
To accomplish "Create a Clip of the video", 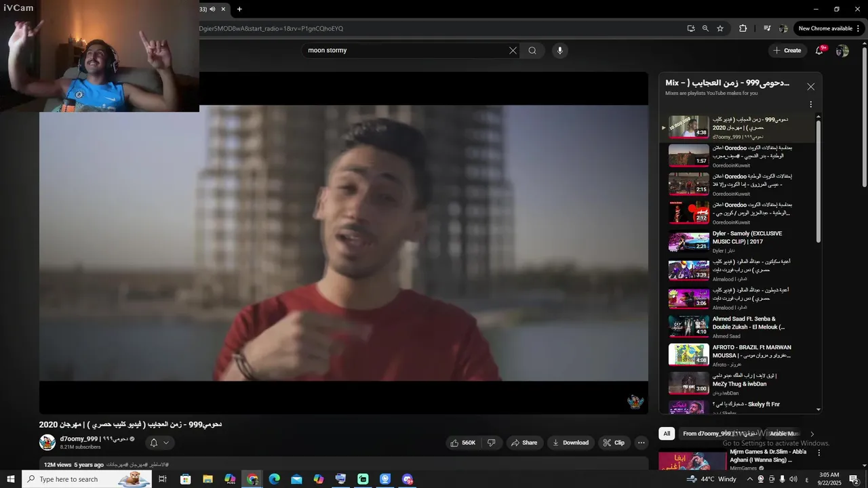I will (x=614, y=443).
